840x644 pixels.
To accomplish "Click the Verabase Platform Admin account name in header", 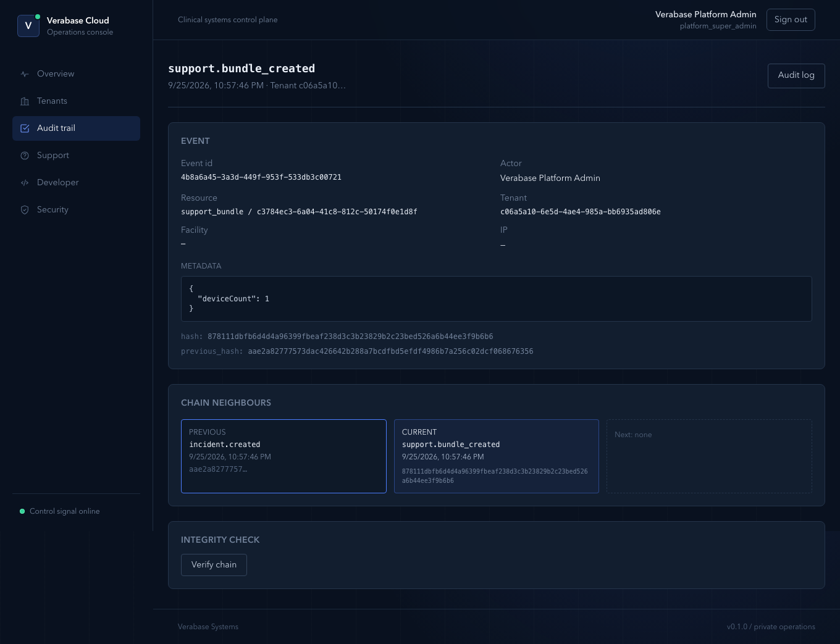I will tap(706, 15).
